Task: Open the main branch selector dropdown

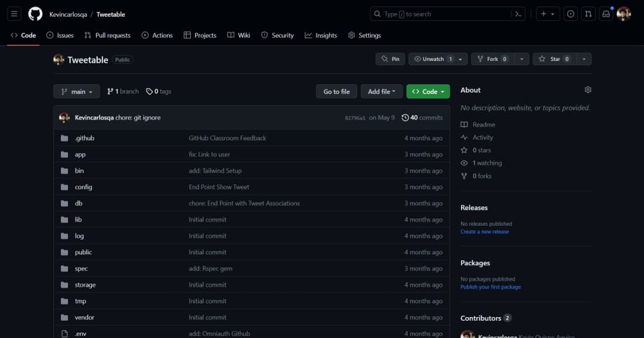Action: [77, 91]
